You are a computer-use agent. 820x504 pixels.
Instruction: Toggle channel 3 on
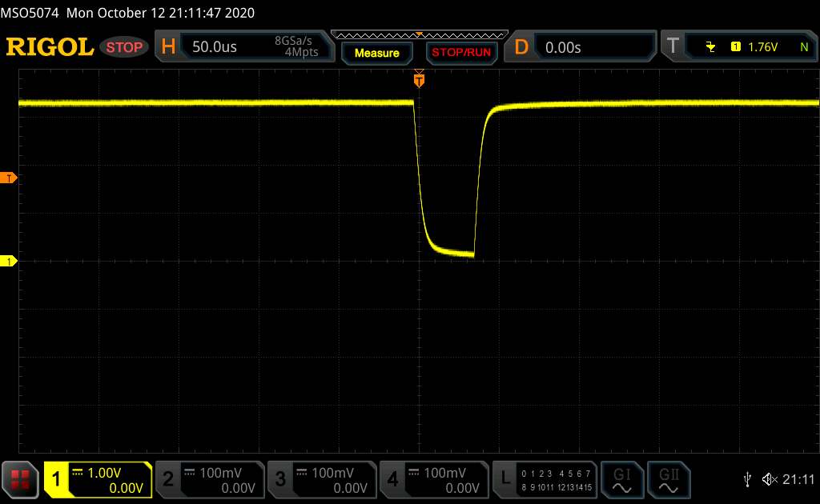click(280, 479)
